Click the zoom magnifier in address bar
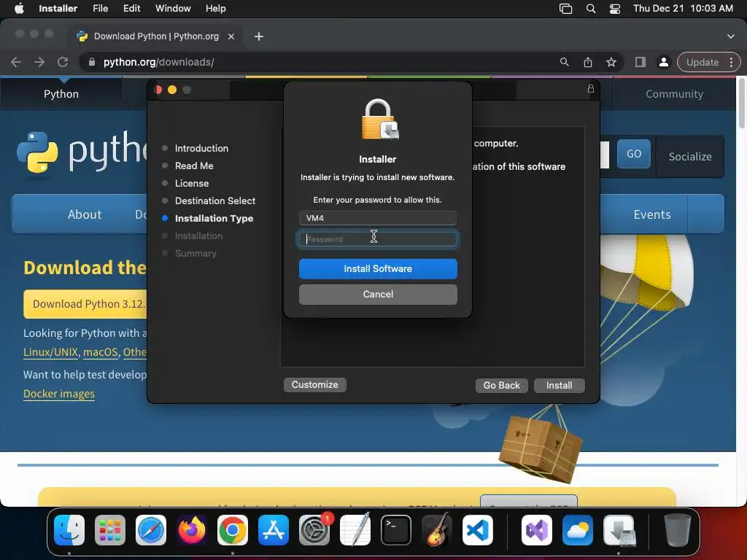Viewport: 747px width, 560px height. (x=564, y=62)
